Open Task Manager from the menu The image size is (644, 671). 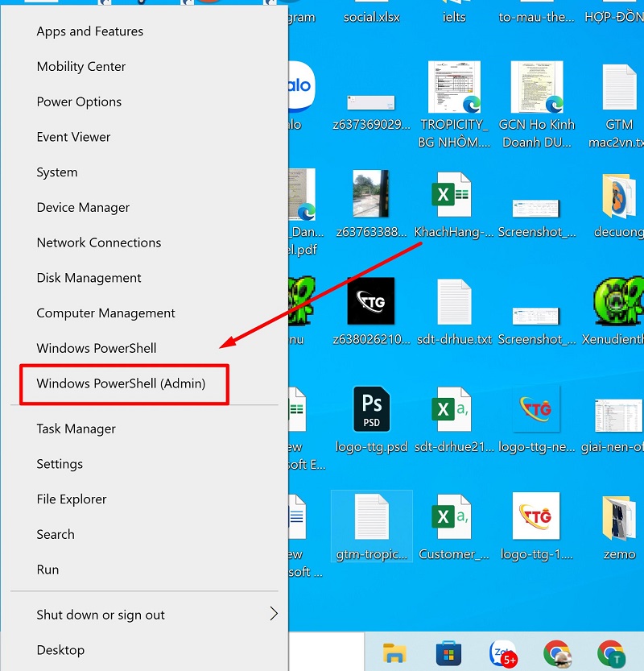[76, 429]
